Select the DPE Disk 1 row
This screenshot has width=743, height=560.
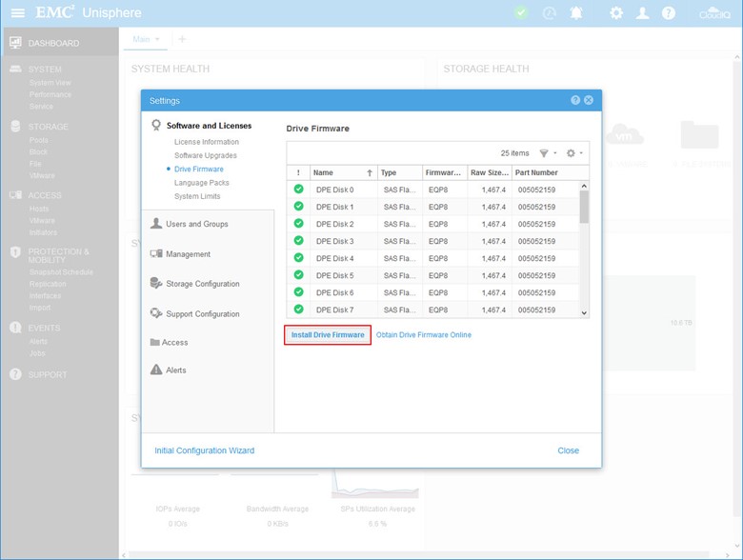click(x=432, y=207)
